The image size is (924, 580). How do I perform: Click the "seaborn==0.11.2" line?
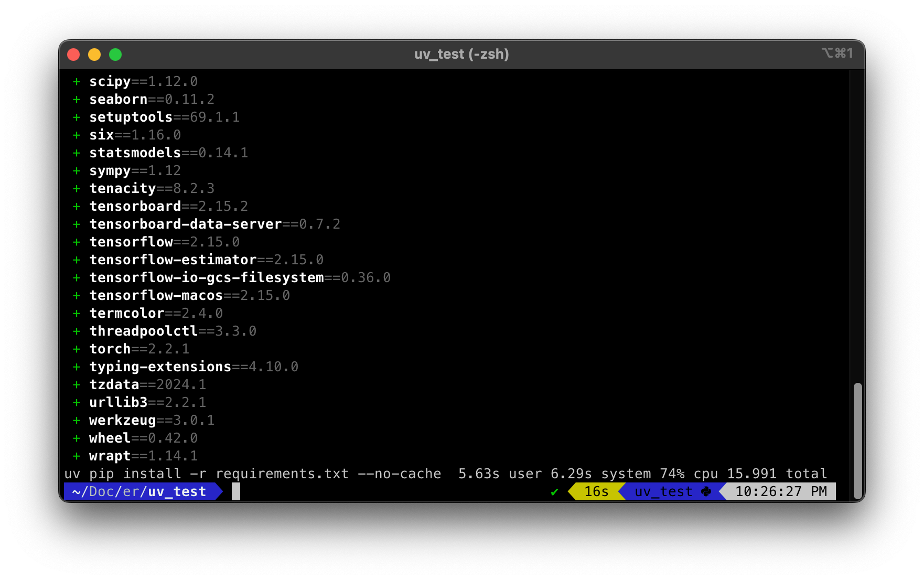tap(144, 99)
